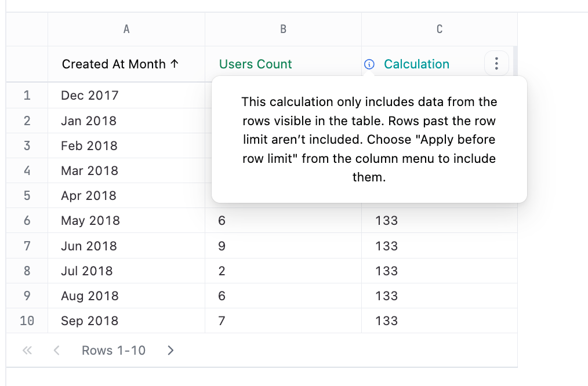
Task: Click the Aug 2018 users count cell
Action: click(283, 296)
